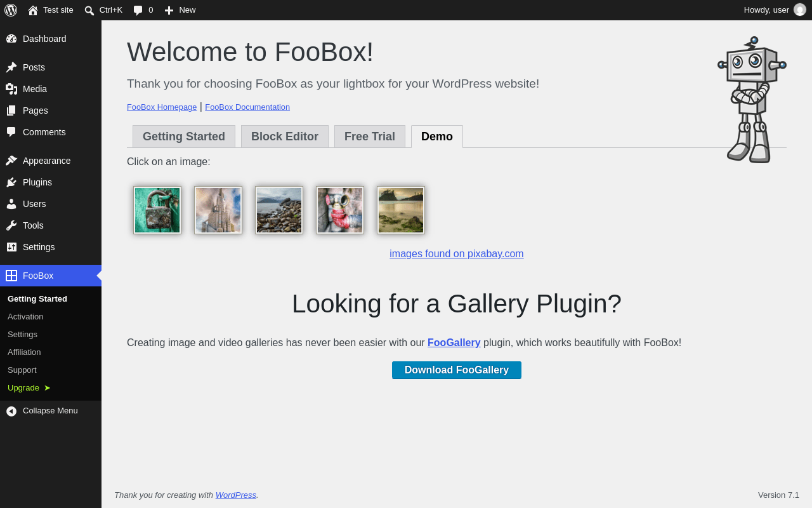Open the Appearance menu label
This screenshot has width=812, height=508.
click(x=47, y=161)
